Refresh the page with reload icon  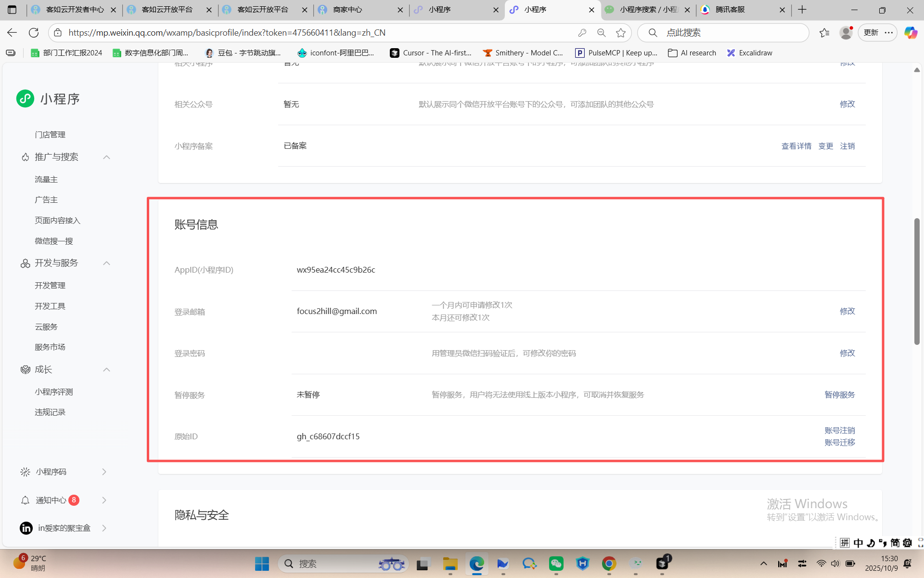tap(34, 33)
